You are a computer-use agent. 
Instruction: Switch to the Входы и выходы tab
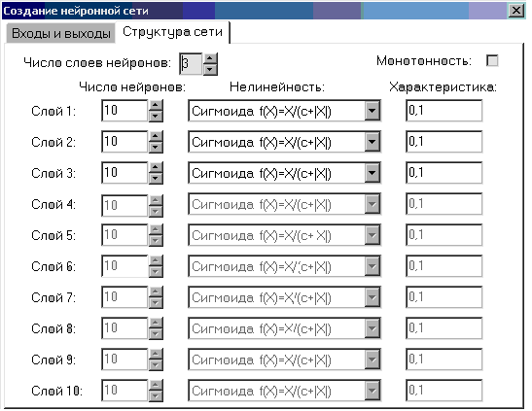coord(60,34)
